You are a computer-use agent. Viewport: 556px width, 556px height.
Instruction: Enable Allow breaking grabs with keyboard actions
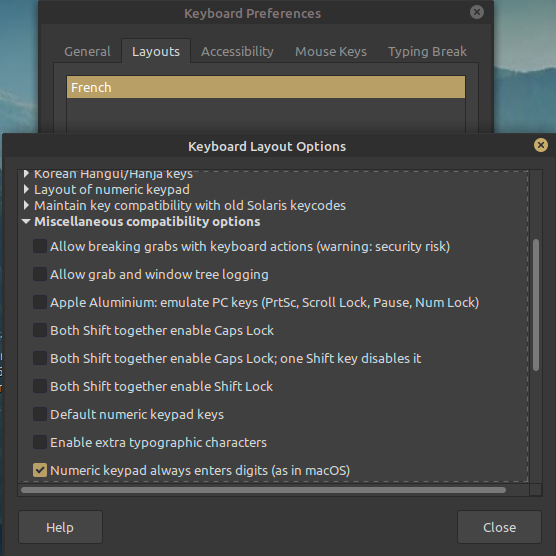click(40, 246)
